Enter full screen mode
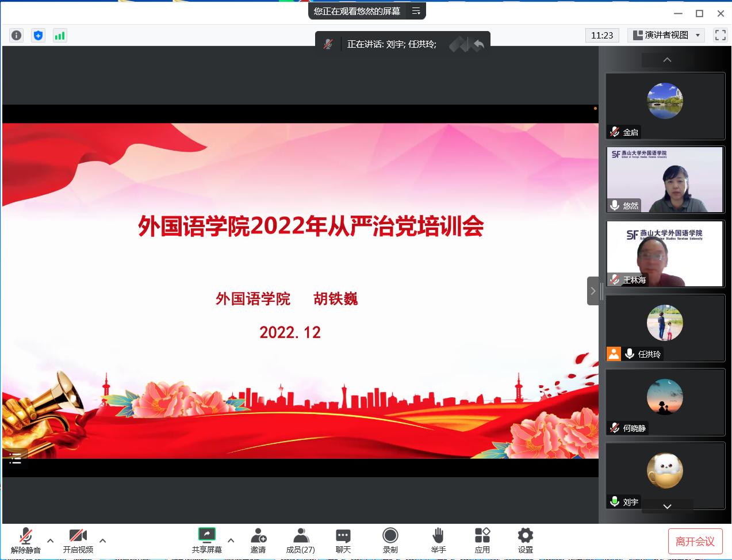The width and height of the screenshot is (732, 560). (x=720, y=35)
